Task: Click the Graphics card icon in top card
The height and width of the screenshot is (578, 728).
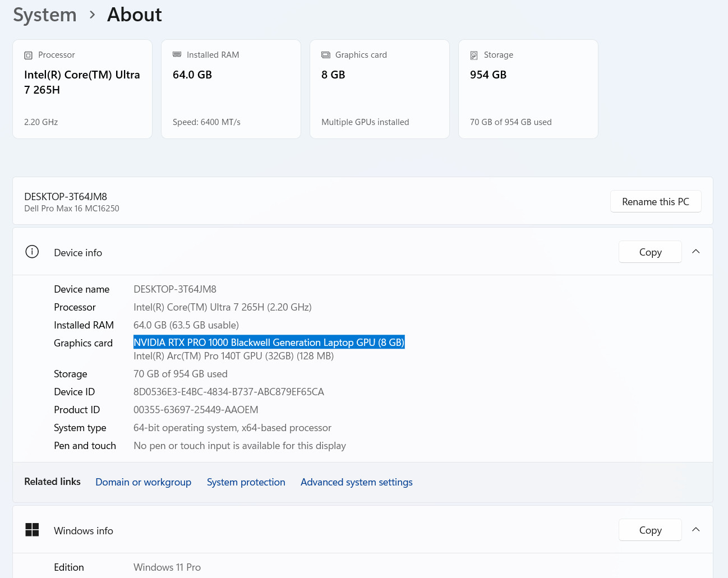Action: [326, 55]
